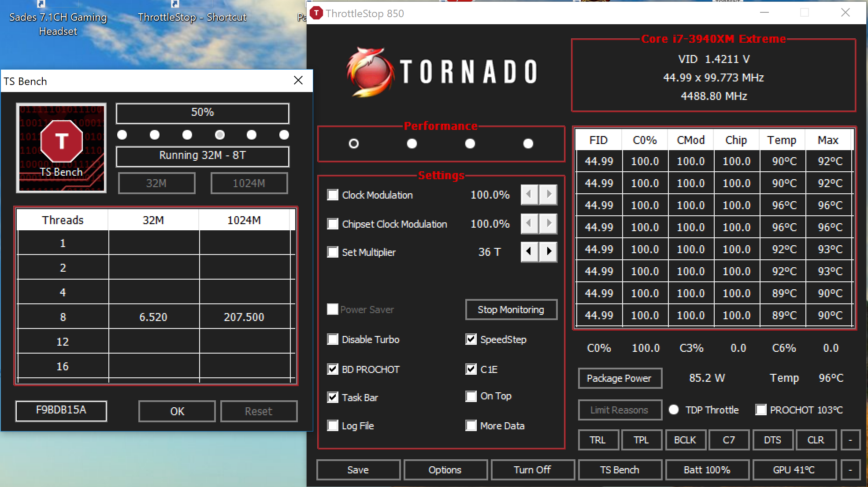868x487 pixels.
Task: Click the CLR button to reset maximums
Action: pyautogui.click(x=816, y=440)
